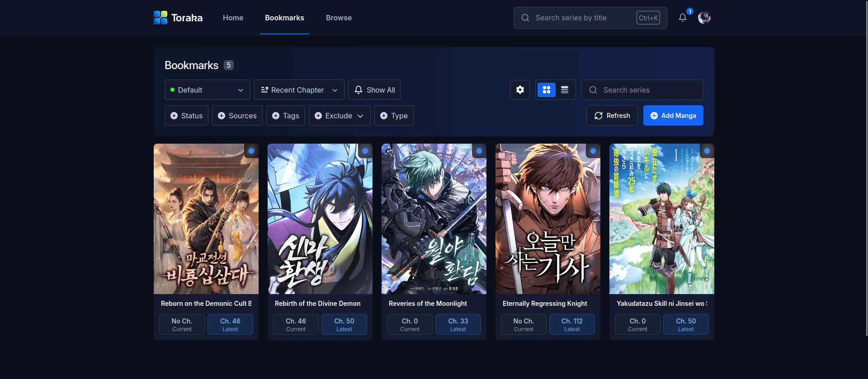Toggle the blue dot on Reveries of the Moonlight cover
The height and width of the screenshot is (379, 868).
point(479,151)
